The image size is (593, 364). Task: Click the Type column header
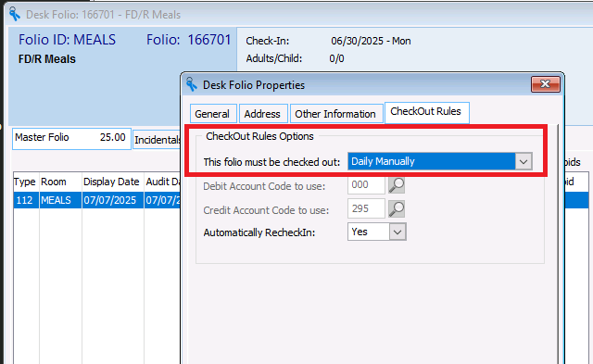[25, 182]
